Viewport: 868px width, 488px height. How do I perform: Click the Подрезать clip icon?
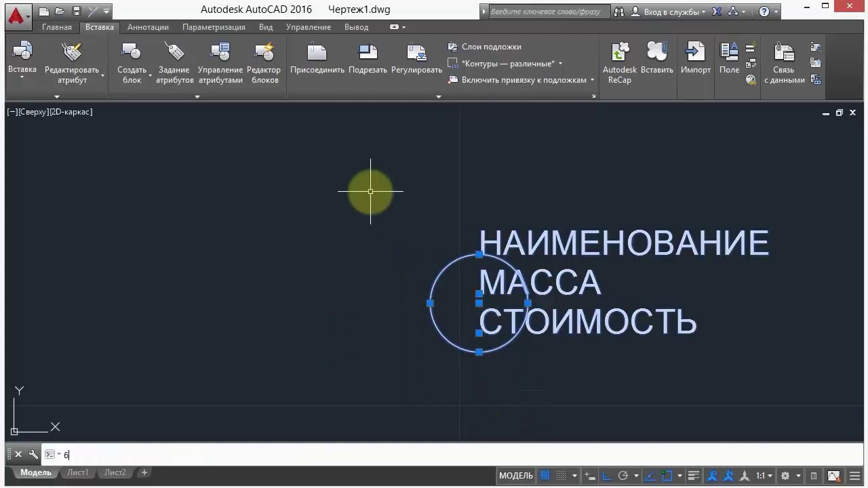[x=368, y=52]
